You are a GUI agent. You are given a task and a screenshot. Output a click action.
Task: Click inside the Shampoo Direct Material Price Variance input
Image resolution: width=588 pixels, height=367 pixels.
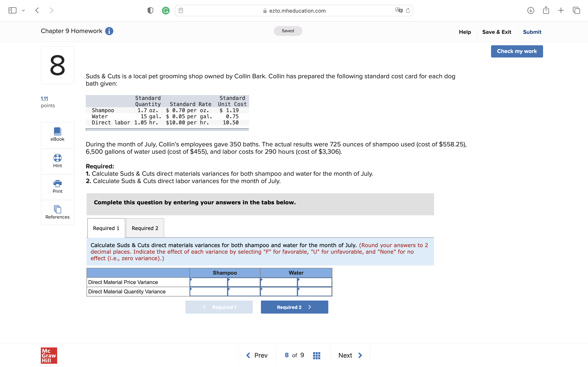[208, 282]
